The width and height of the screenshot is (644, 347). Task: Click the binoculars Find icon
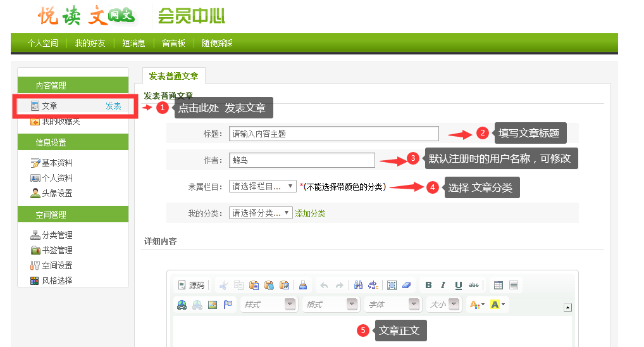click(x=359, y=286)
